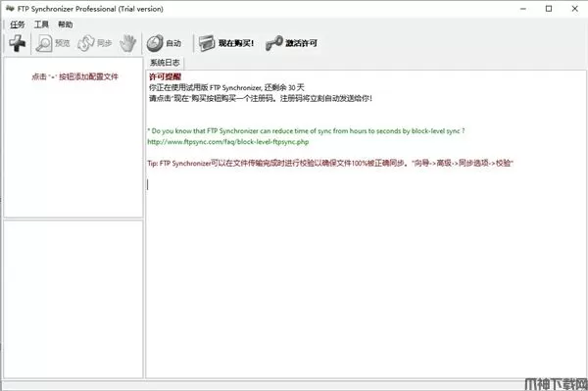
Task: Open the block-level-ftpsync.php link
Action: (x=228, y=142)
